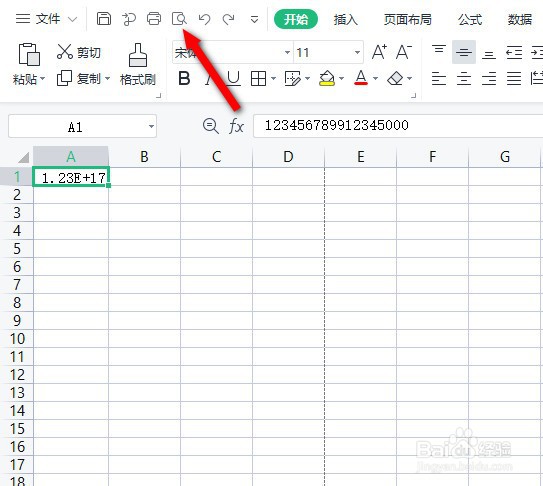Expand the borders dropdown arrow
Image resolution: width=543 pixels, height=486 pixels.
273,79
